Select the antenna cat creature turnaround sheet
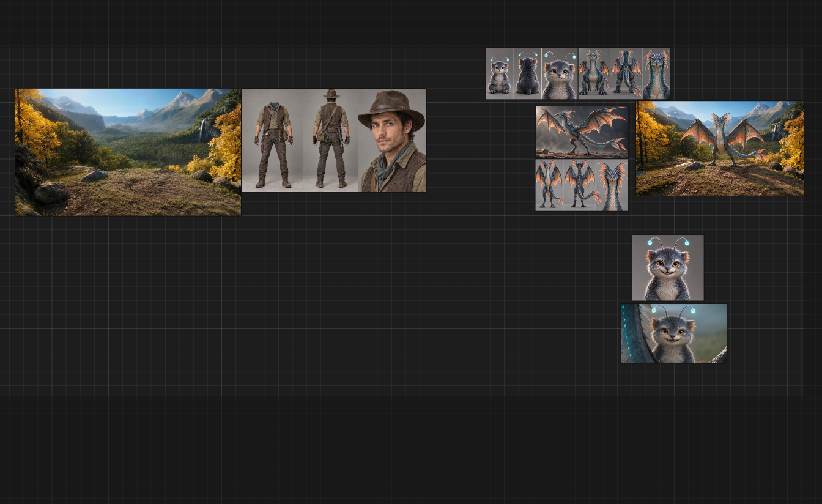The width and height of the screenshot is (822, 504). pyautogui.click(x=531, y=73)
